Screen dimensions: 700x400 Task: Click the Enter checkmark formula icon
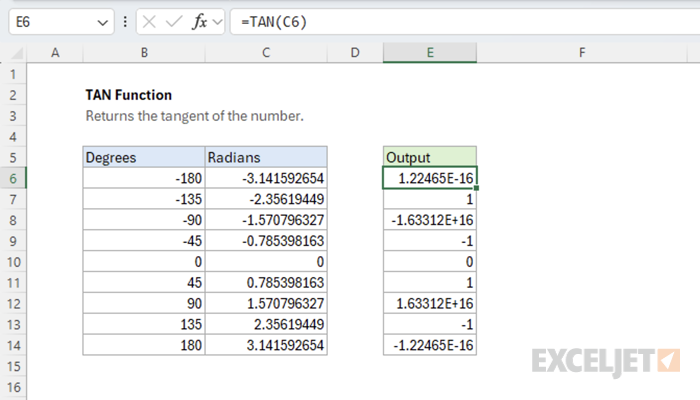pyautogui.click(x=173, y=22)
